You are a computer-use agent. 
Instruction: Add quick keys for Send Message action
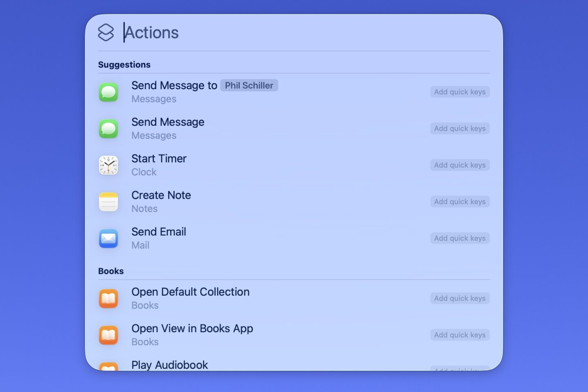click(x=459, y=129)
